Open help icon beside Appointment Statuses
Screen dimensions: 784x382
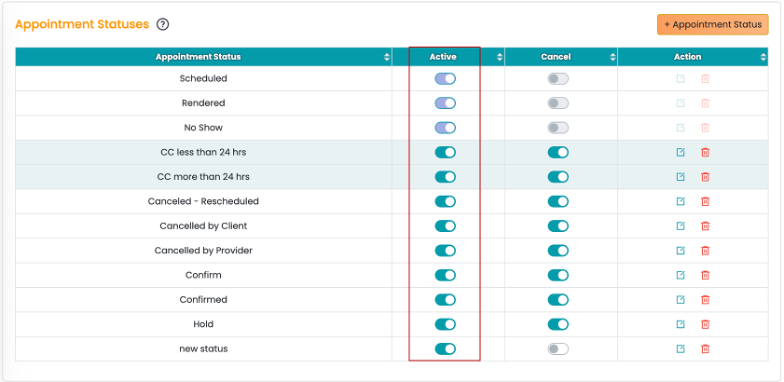pos(162,24)
